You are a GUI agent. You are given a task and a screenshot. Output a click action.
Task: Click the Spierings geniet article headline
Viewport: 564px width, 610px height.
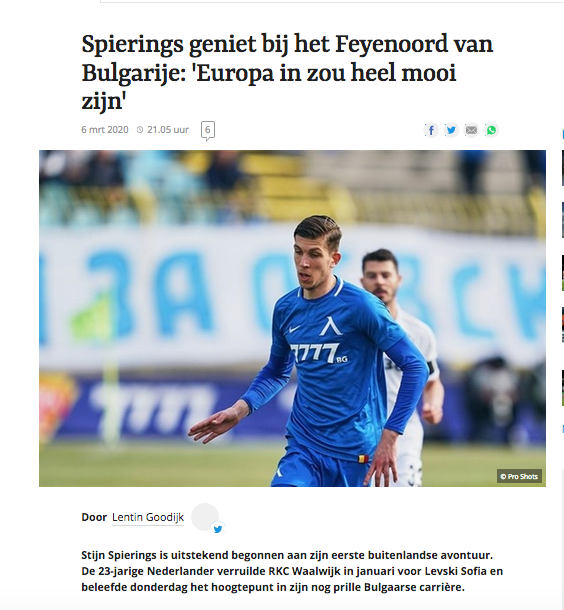click(287, 72)
